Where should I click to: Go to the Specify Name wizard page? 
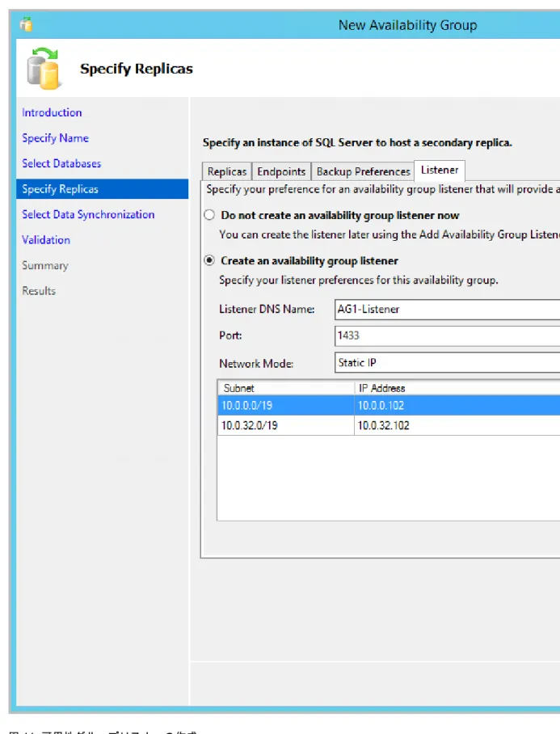55,138
